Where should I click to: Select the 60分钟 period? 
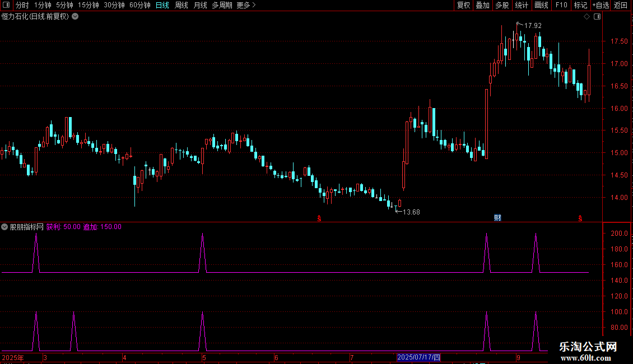click(x=139, y=5)
